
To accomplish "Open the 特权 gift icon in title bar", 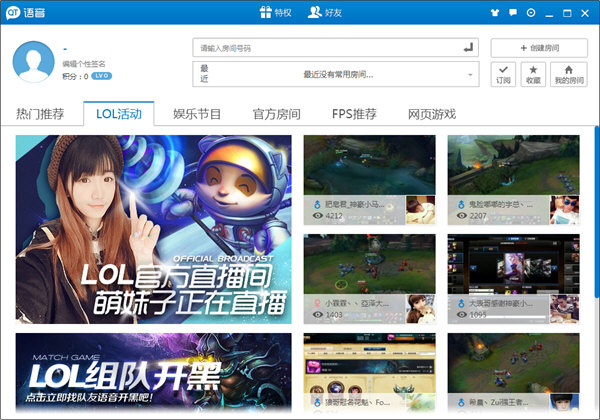I will tap(275, 12).
